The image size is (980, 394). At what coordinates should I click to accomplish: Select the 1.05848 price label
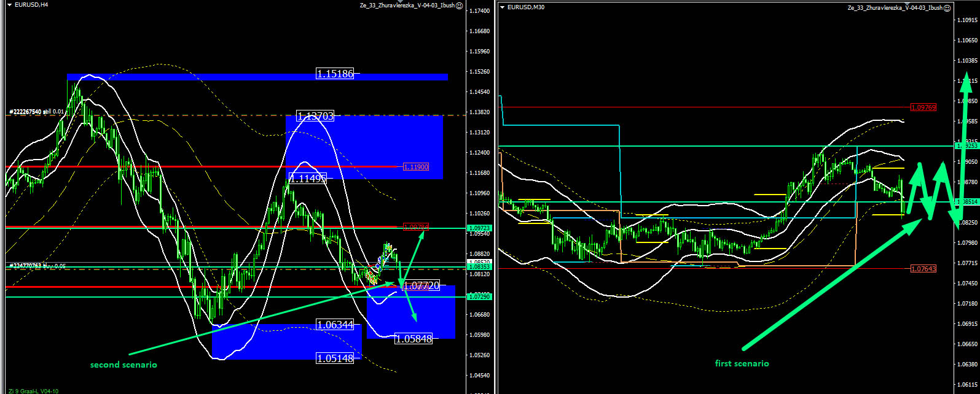pyautogui.click(x=414, y=339)
